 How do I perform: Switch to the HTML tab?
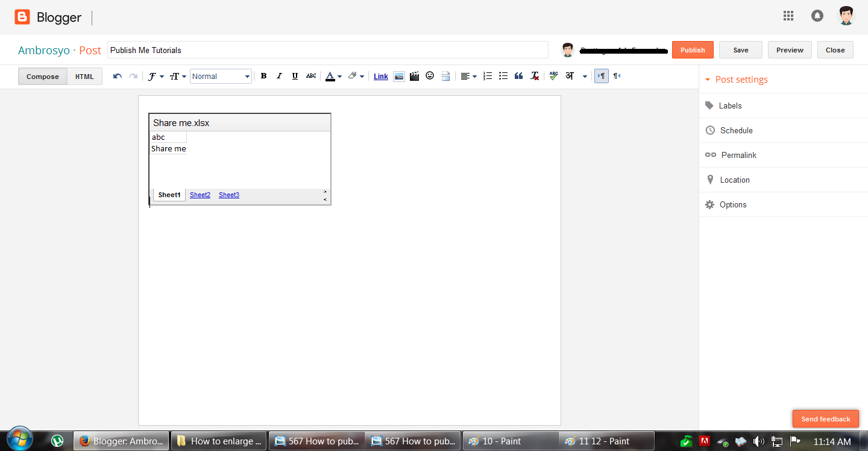tap(84, 76)
